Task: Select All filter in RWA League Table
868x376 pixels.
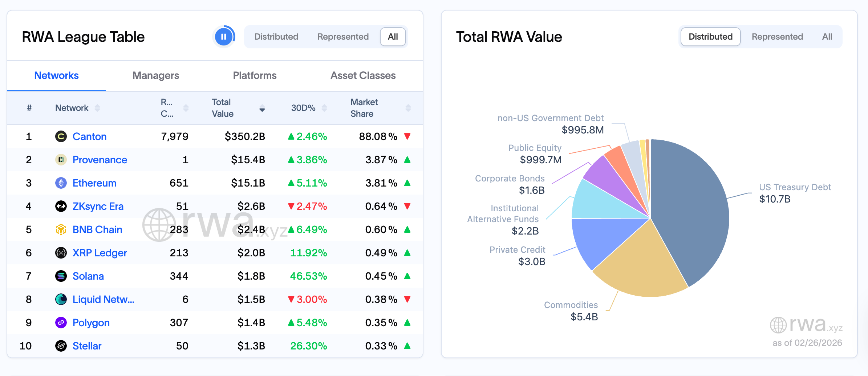Action: coord(393,37)
